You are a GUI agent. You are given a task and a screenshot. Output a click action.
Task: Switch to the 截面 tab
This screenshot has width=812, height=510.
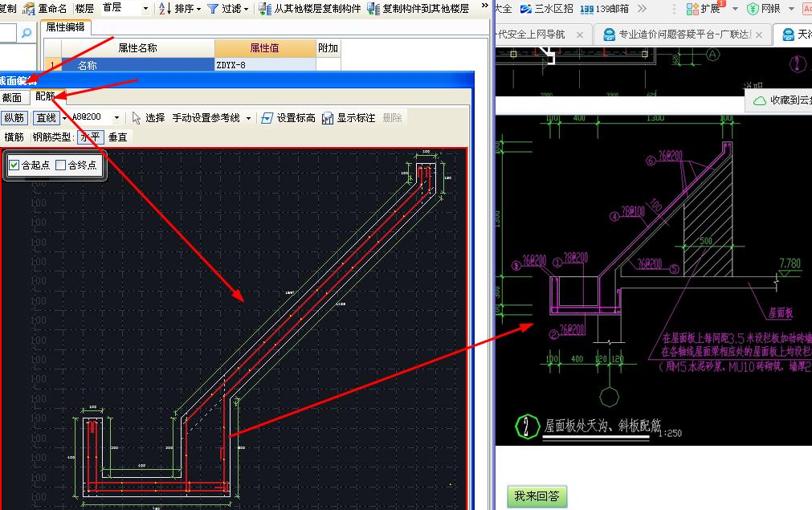pos(12,98)
